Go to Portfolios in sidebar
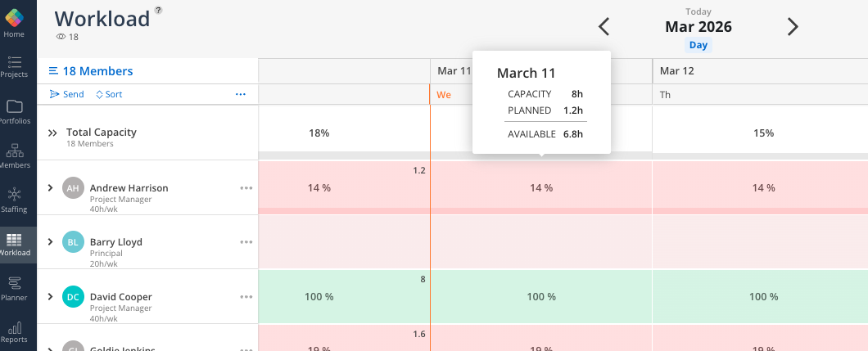868x351 pixels. [x=14, y=111]
